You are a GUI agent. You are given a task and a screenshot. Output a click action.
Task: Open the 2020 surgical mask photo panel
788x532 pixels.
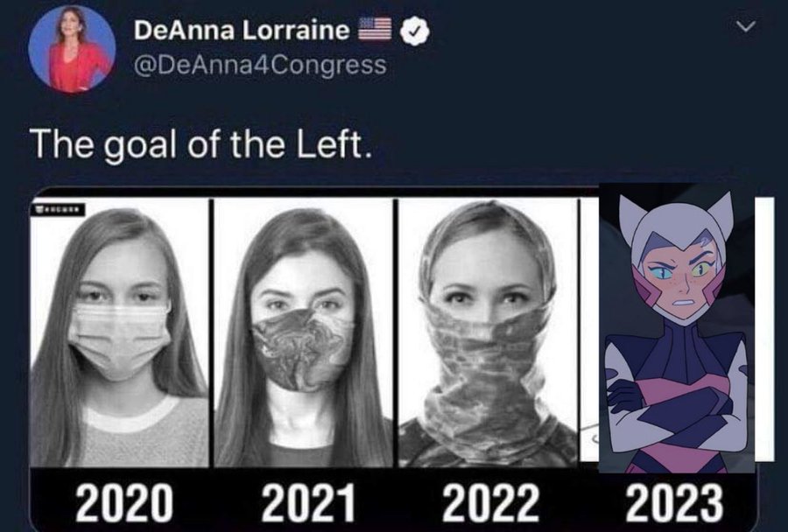[120, 332]
